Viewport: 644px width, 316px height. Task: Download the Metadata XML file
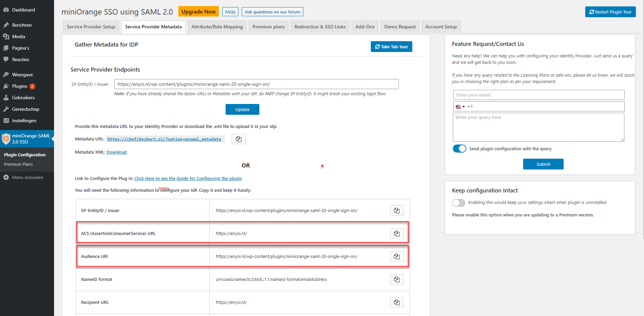(117, 152)
